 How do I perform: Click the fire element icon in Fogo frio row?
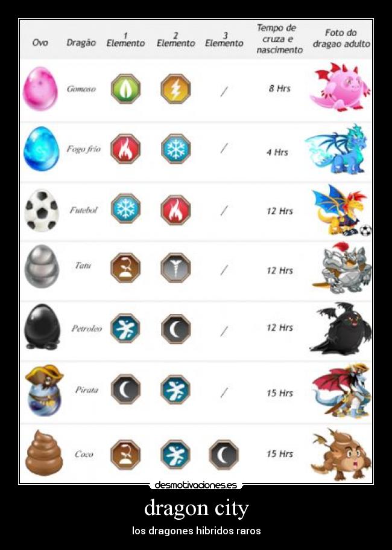pos(125,149)
